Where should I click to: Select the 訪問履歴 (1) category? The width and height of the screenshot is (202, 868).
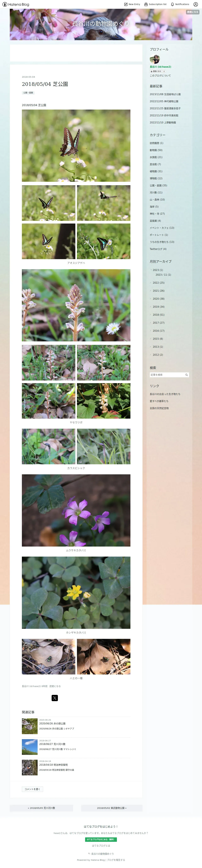pos(156,143)
